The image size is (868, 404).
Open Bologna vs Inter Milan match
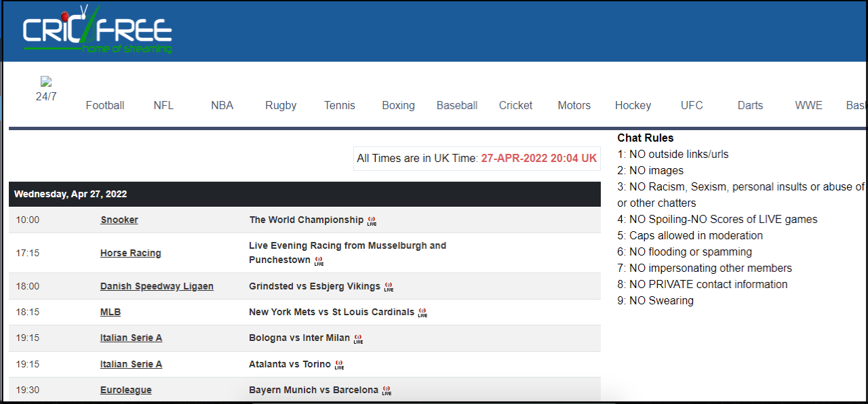[x=300, y=338]
